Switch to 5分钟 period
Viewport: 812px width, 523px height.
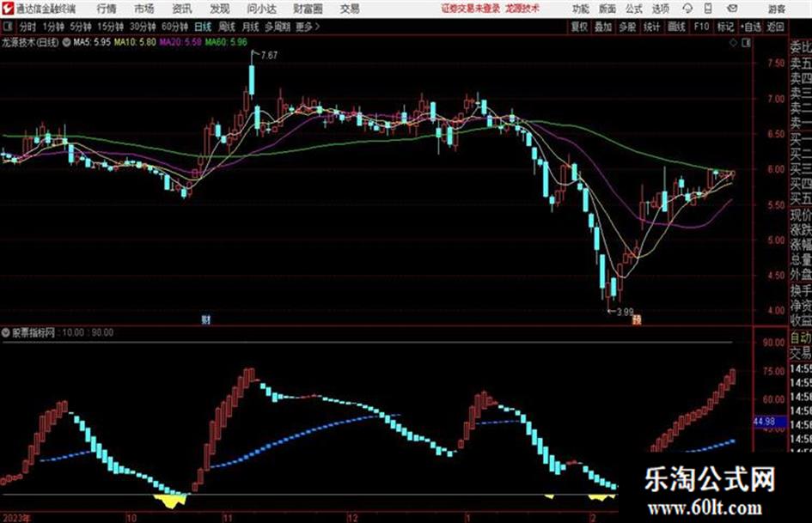[x=81, y=27]
